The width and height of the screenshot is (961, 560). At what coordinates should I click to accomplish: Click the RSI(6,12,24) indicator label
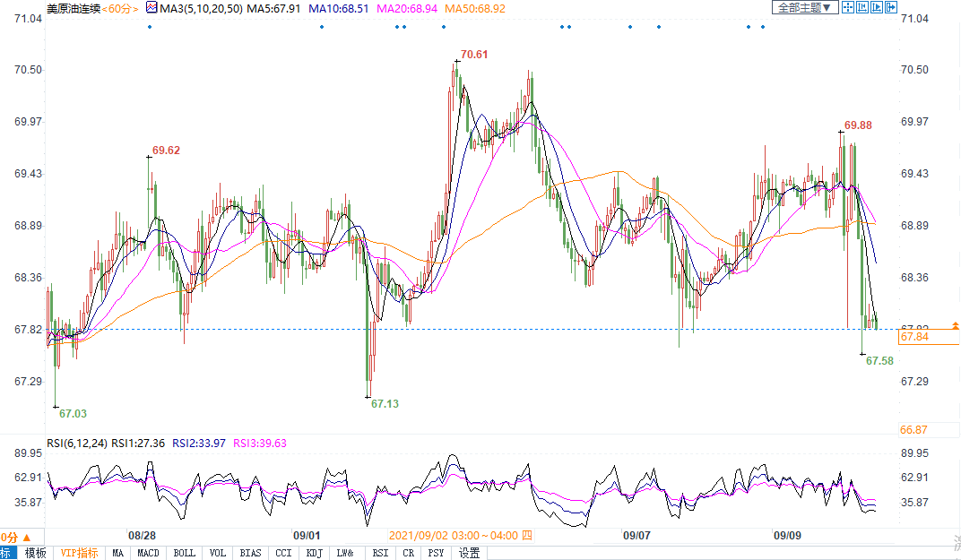click(x=76, y=443)
